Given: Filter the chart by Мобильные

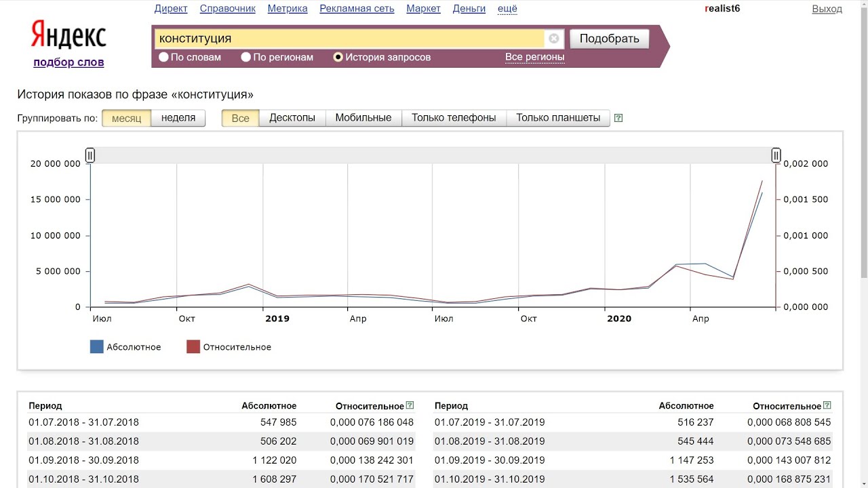Looking at the screenshot, I should [x=363, y=118].
